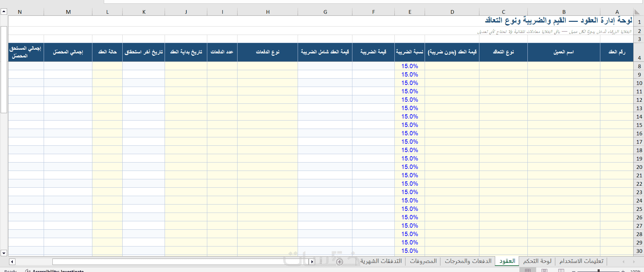The image size is (644, 272).
Task: Click the sheet tabs scroll-left arrow
Action: [623, 262]
